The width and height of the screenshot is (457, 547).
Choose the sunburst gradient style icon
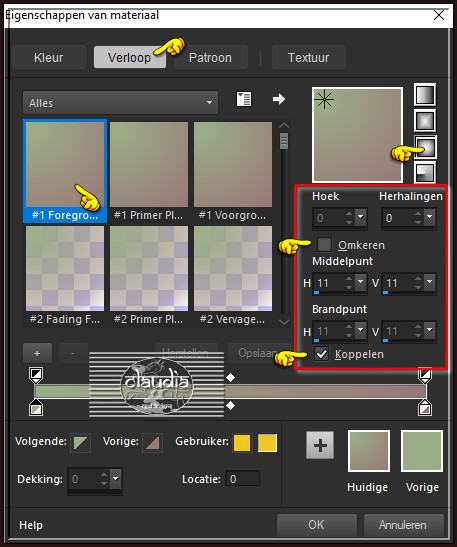[426, 147]
